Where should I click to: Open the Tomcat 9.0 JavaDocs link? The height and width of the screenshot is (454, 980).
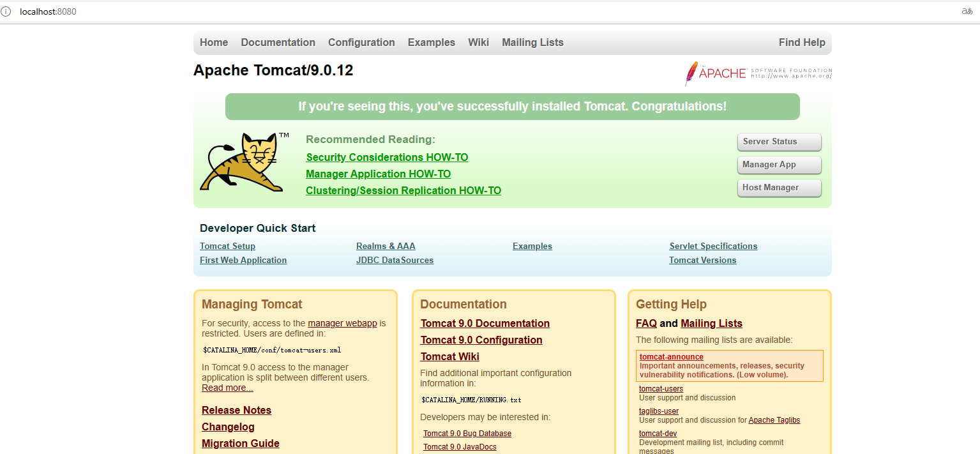[460, 447]
